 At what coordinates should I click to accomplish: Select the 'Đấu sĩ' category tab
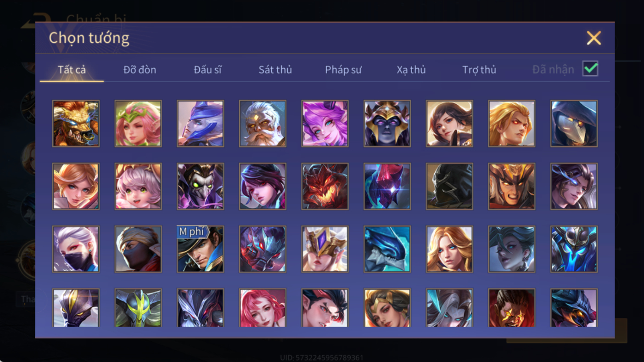(207, 70)
